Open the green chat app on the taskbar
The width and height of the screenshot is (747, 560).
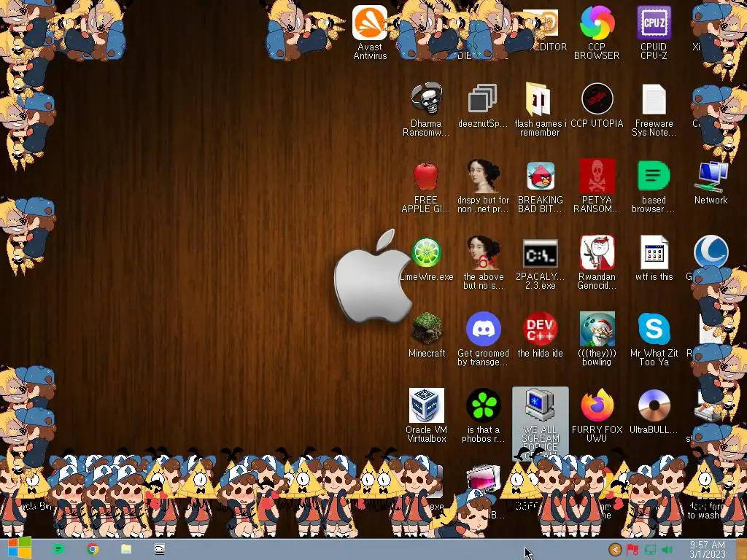(58, 550)
